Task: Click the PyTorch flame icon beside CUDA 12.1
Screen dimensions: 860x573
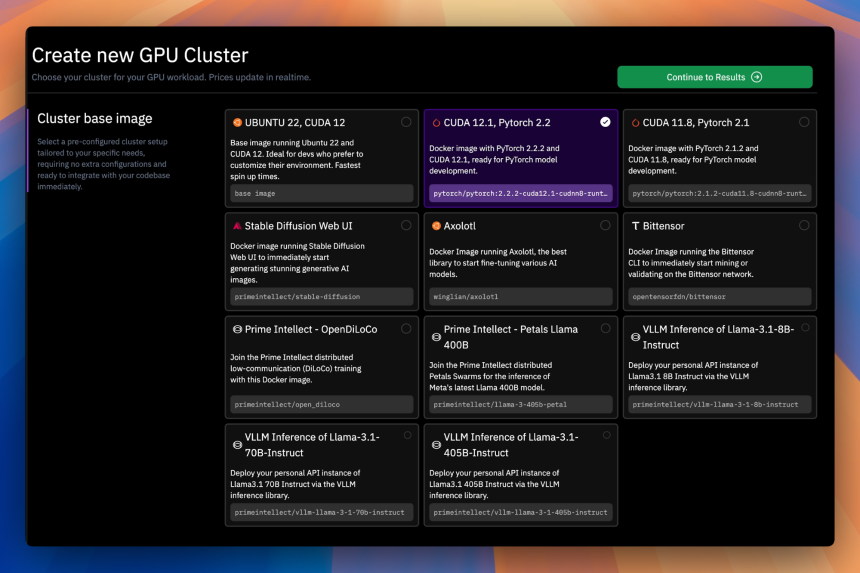Action: (436, 123)
